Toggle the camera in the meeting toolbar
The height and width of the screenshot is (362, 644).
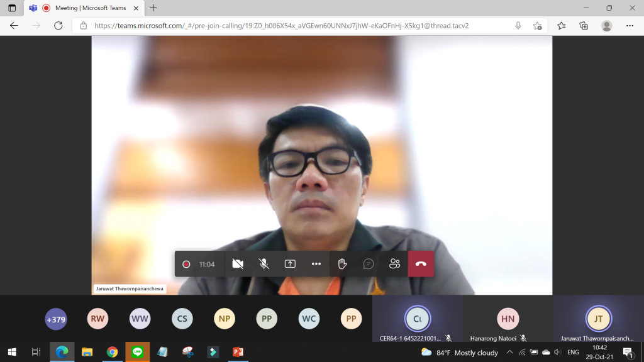coord(238,264)
